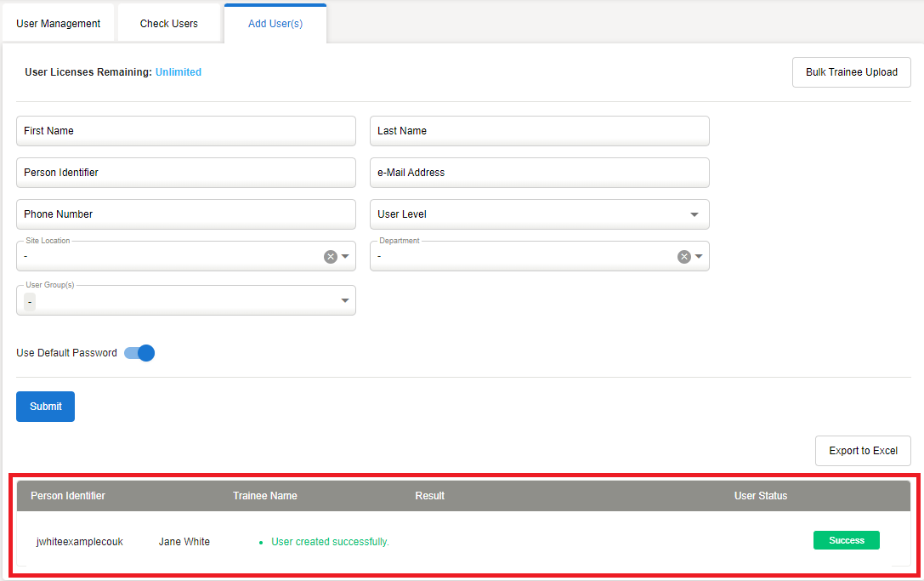Expand the Site Location dropdown arrow
The height and width of the screenshot is (581, 924).
[x=346, y=257]
